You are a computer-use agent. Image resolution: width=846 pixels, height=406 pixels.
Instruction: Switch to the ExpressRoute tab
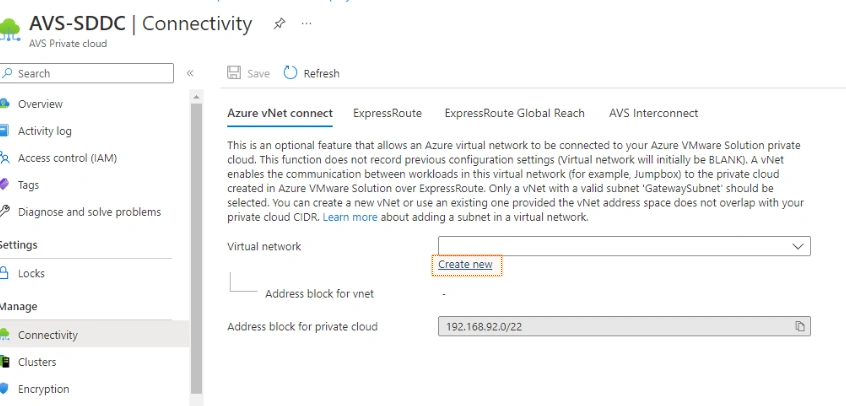pyautogui.click(x=387, y=113)
